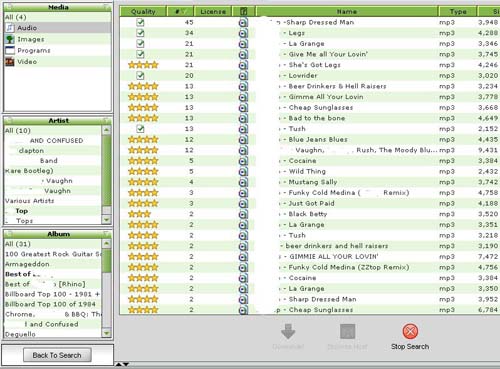Image resolution: width=500 pixels, height=369 pixels.
Task: Click the file icon on the Mustang Sally row
Action: click(x=243, y=182)
